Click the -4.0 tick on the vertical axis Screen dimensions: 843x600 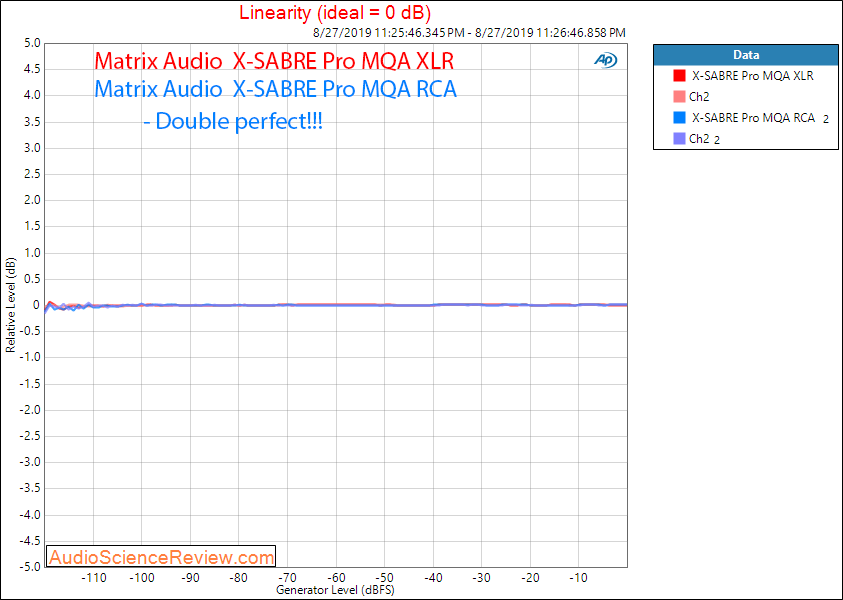[30, 515]
